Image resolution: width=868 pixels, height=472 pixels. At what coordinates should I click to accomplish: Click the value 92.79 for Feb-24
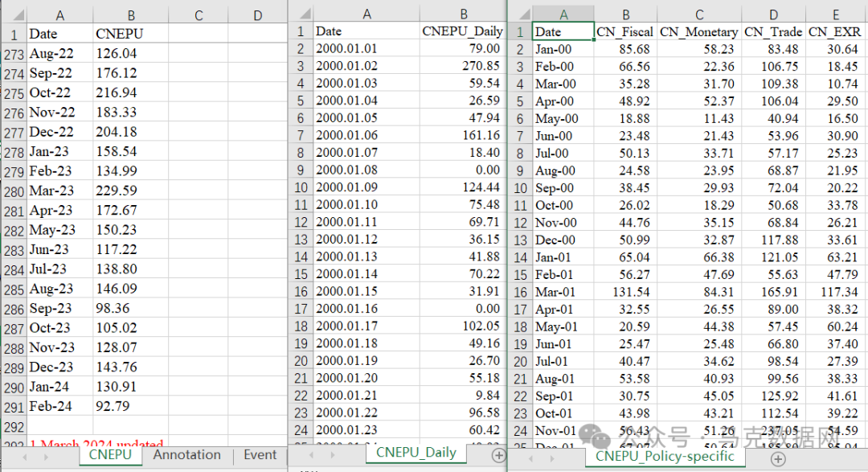coord(131,406)
